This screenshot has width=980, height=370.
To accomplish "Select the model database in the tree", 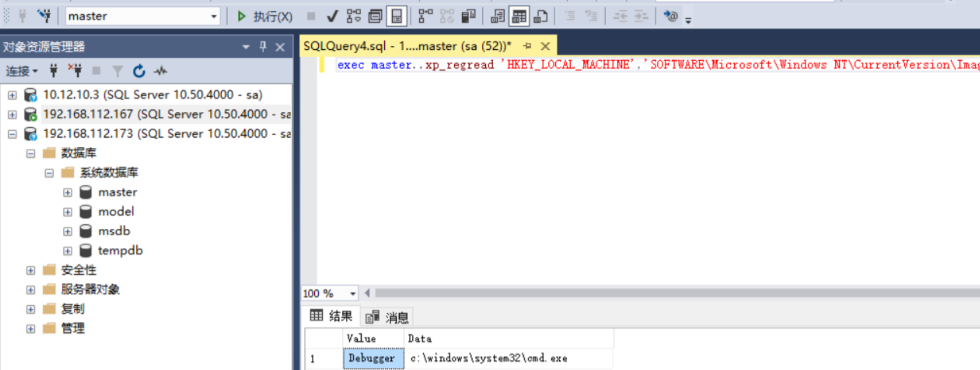I will pyautogui.click(x=116, y=212).
